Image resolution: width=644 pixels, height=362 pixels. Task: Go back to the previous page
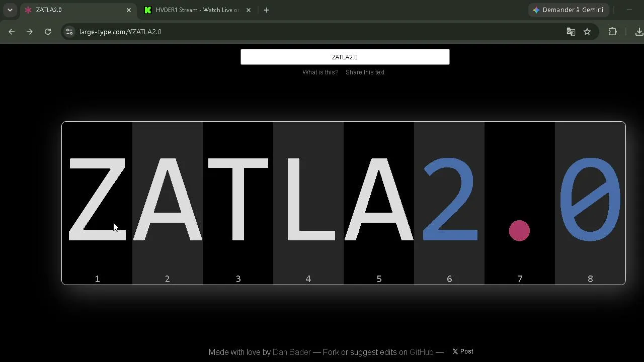point(12,32)
